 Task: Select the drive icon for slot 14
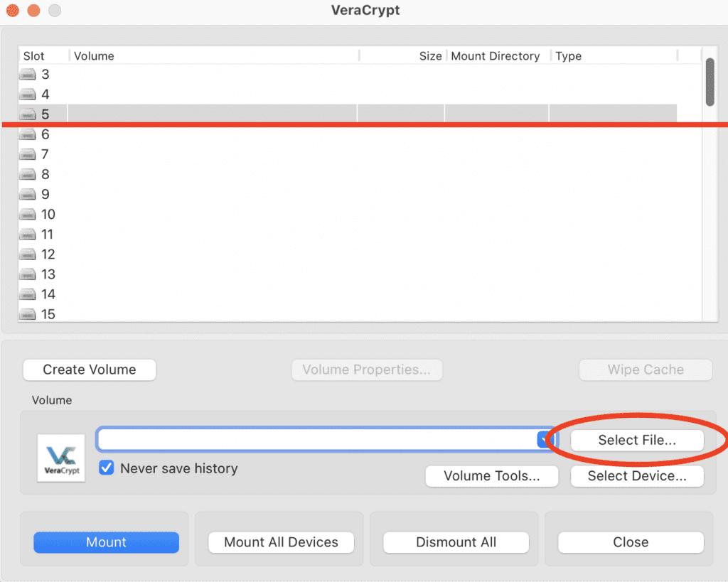tap(28, 294)
